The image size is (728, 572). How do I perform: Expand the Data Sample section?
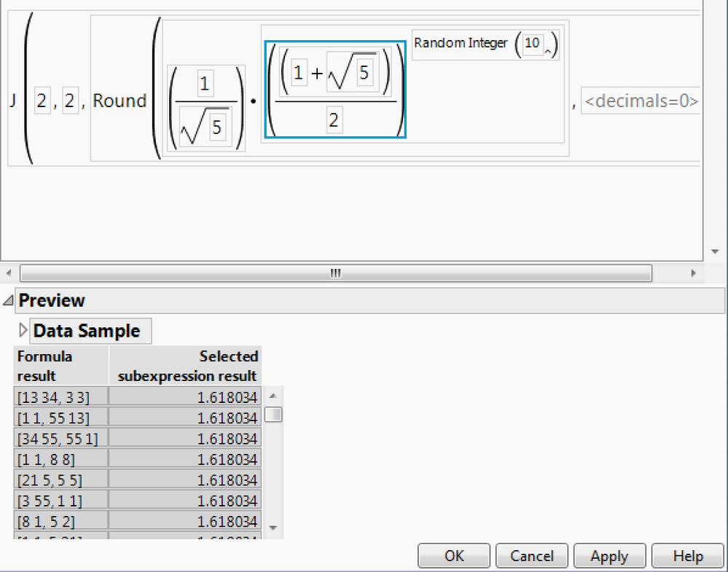click(x=23, y=329)
